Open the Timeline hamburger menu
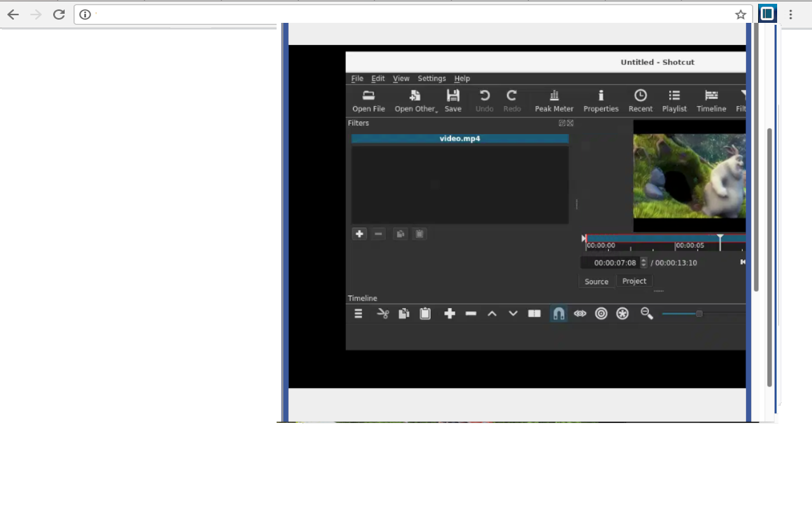The image size is (812, 508). [x=358, y=314]
